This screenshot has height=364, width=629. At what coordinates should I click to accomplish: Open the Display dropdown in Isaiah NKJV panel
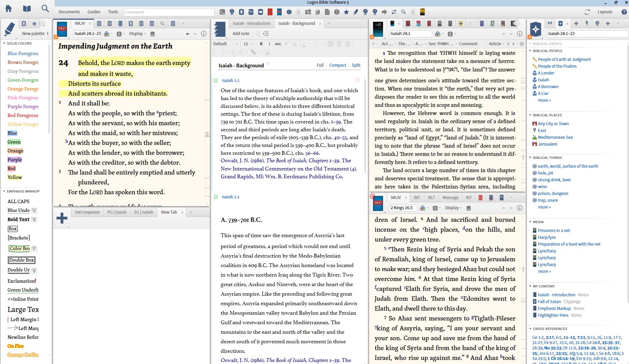click(x=138, y=34)
